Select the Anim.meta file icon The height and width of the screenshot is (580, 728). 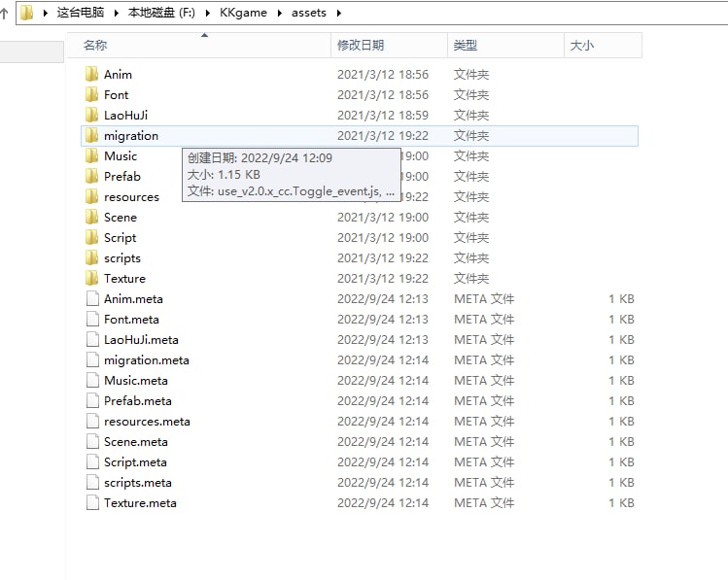(91, 299)
